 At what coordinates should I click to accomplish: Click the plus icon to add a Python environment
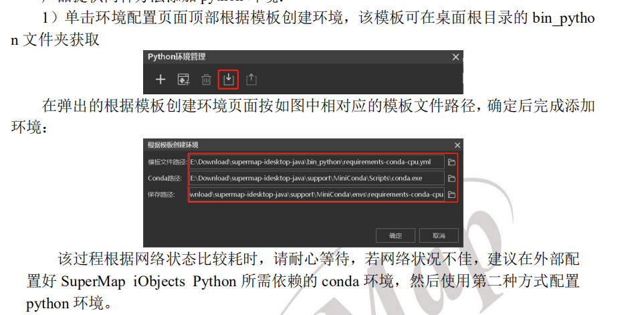tap(160, 80)
